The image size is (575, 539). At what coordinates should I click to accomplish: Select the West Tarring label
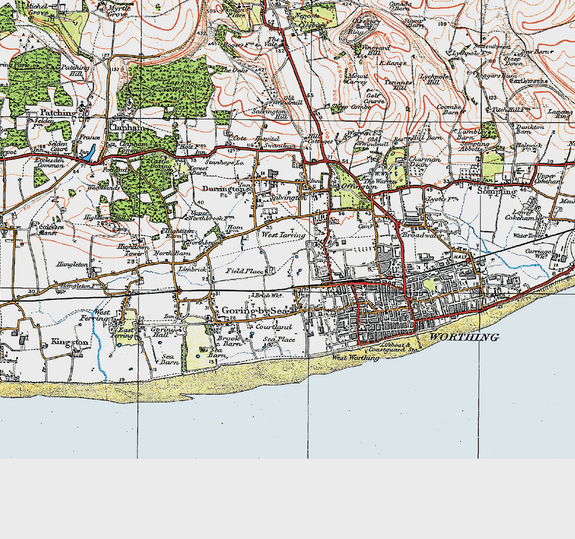tap(283, 235)
